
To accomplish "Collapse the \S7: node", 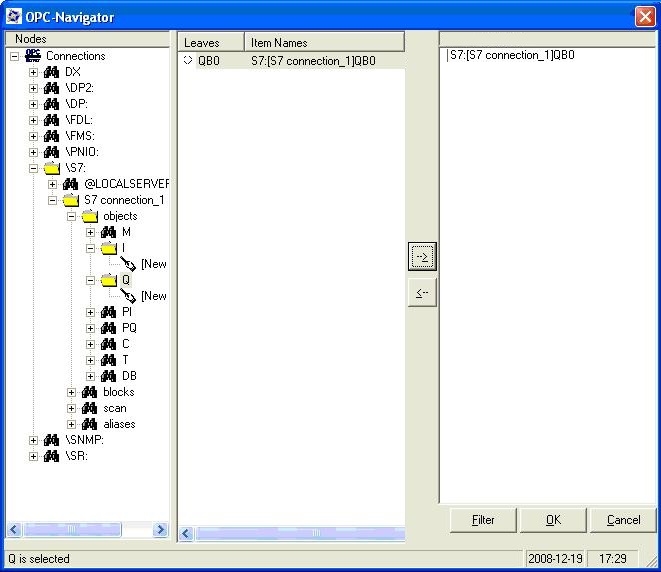I will [x=33, y=168].
